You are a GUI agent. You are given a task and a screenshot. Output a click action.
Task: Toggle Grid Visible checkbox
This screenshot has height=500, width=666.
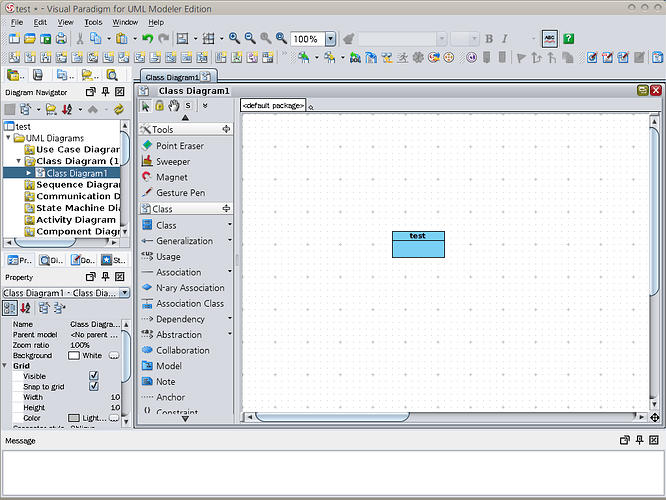pyautogui.click(x=94, y=376)
